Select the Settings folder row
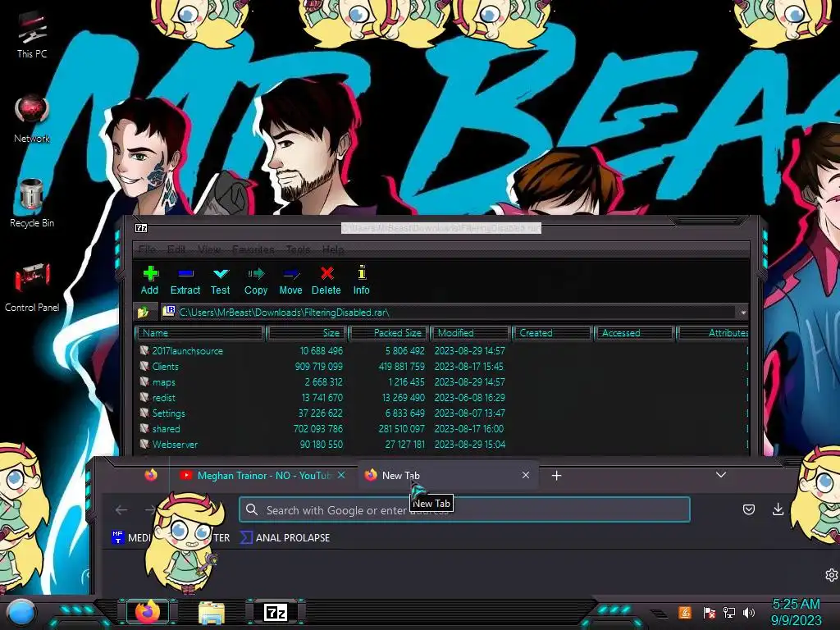This screenshot has height=630, width=840. click(x=442, y=413)
